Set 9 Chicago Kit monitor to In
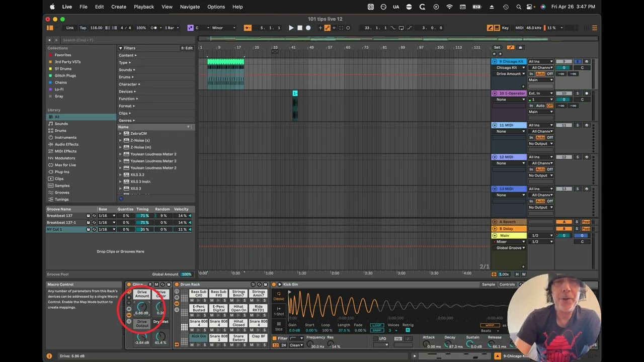 (531, 74)
